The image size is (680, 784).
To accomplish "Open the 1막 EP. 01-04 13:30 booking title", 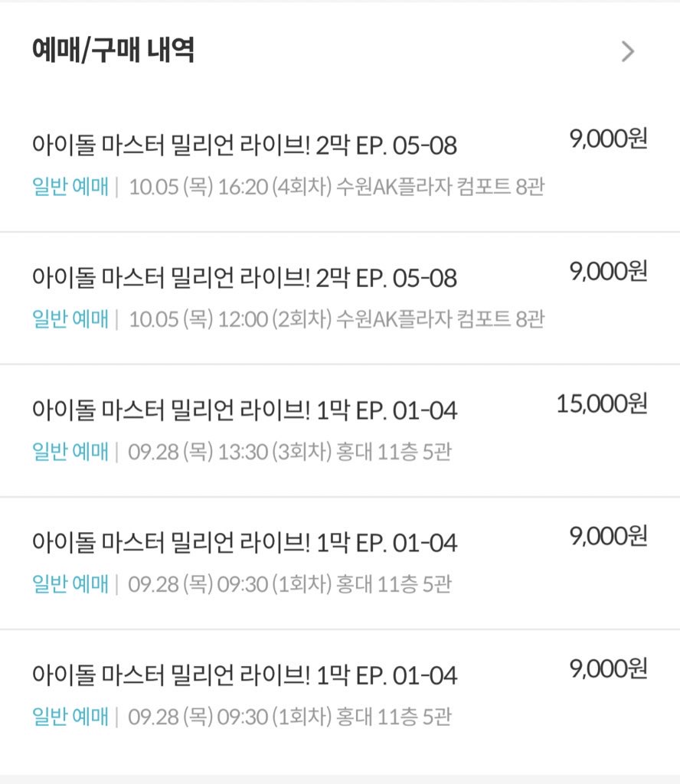I will tap(244, 410).
